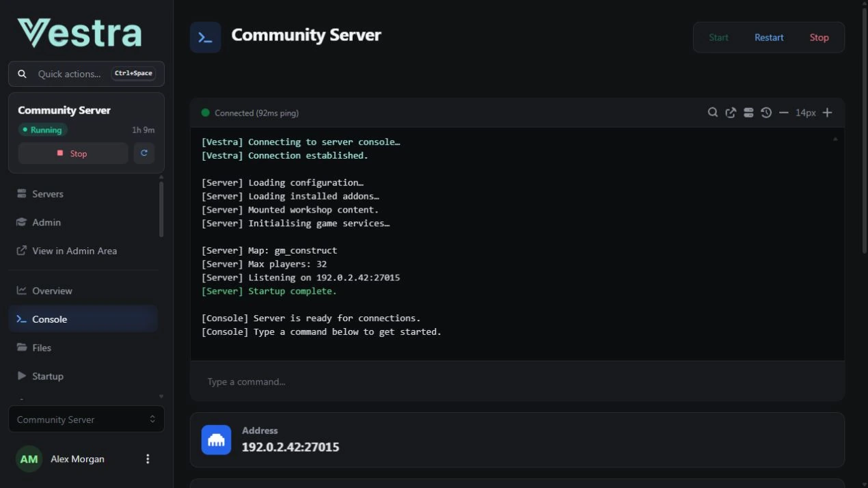
Task: Open Admin in the sidebar
Action: pos(83,222)
